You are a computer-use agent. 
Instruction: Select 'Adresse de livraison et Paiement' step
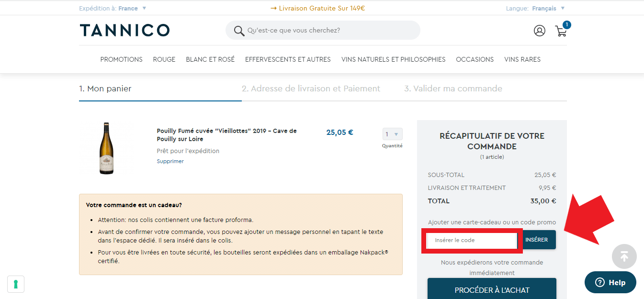click(x=311, y=89)
